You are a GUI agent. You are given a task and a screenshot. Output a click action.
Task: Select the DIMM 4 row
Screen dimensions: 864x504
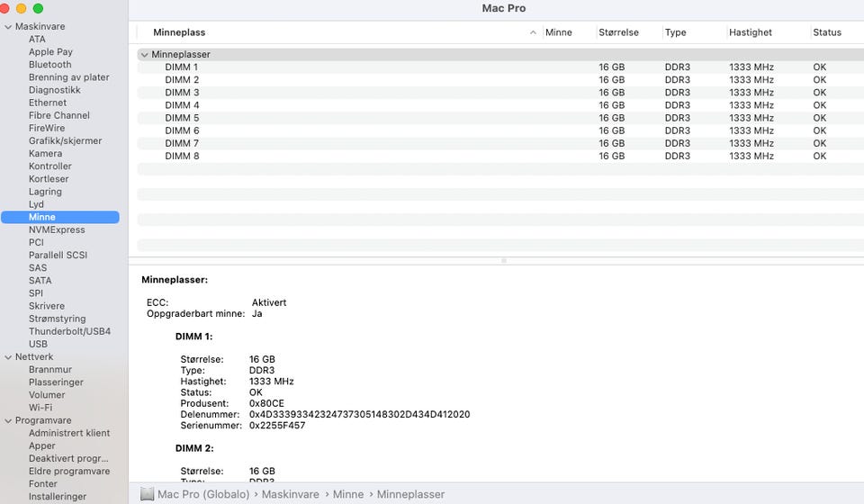[x=500, y=105]
